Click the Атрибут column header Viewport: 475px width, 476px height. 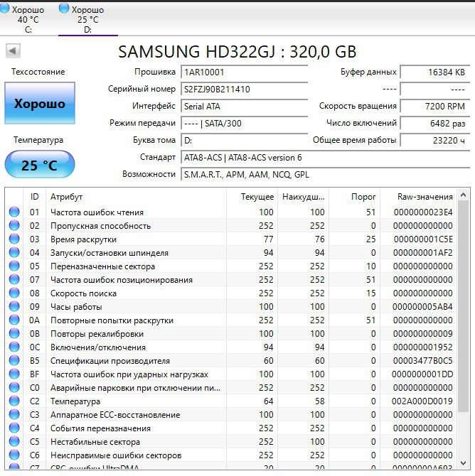pyautogui.click(x=136, y=197)
